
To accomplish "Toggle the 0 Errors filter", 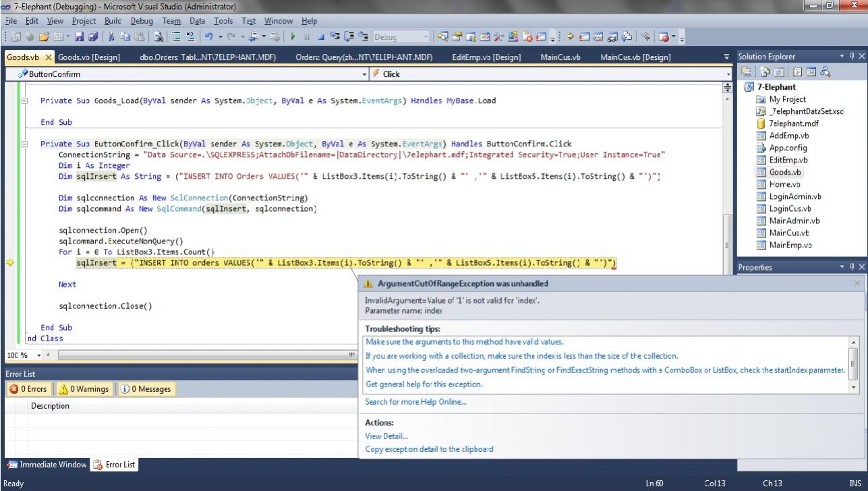I will 28,388.
